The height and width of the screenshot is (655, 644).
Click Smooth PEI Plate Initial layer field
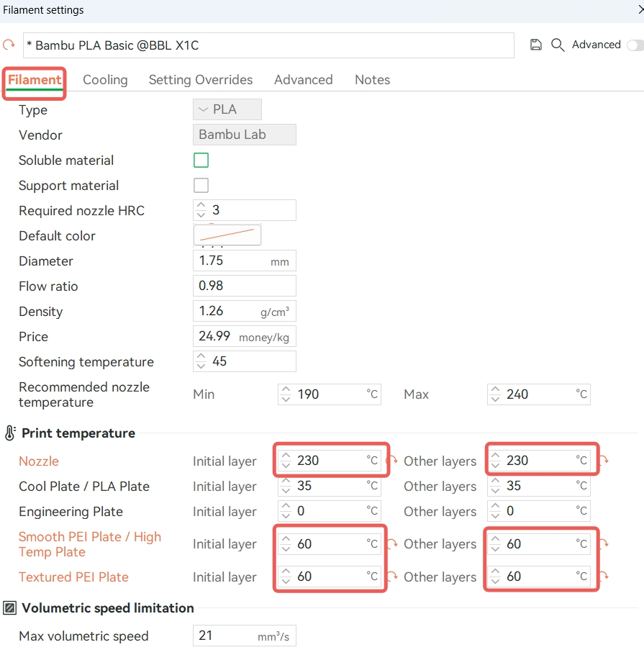[x=329, y=544]
